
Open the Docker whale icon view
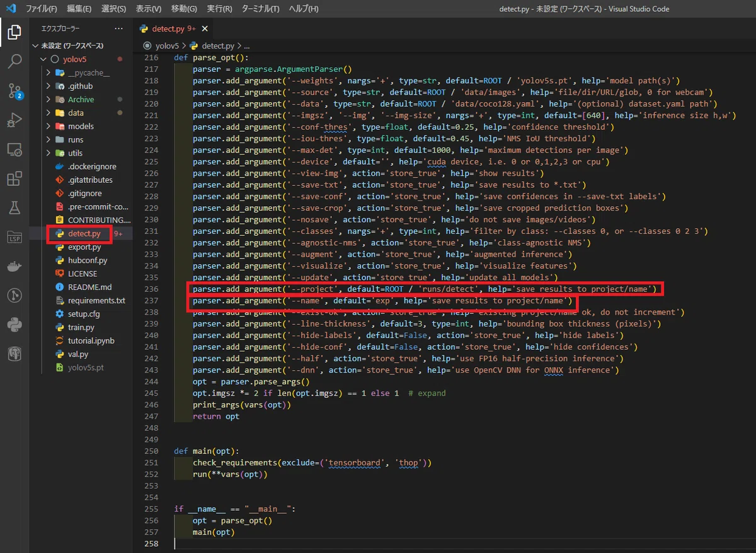click(x=14, y=266)
